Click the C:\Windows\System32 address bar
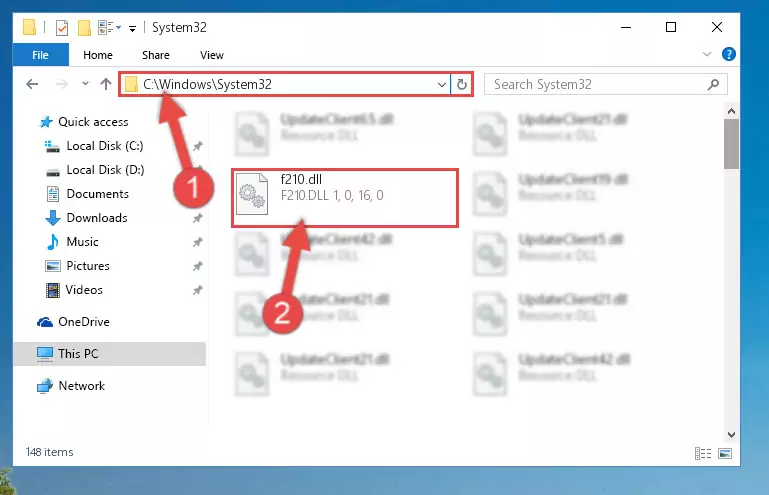The height and width of the screenshot is (495, 769). (x=284, y=84)
